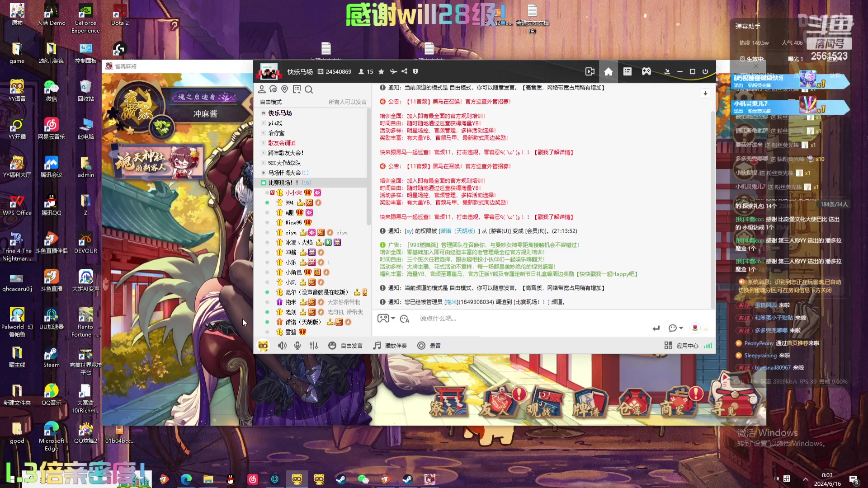Image resolution: width=868 pixels, height=488 pixels.
Task: Check the green network signal bars
Action: (x=708, y=346)
